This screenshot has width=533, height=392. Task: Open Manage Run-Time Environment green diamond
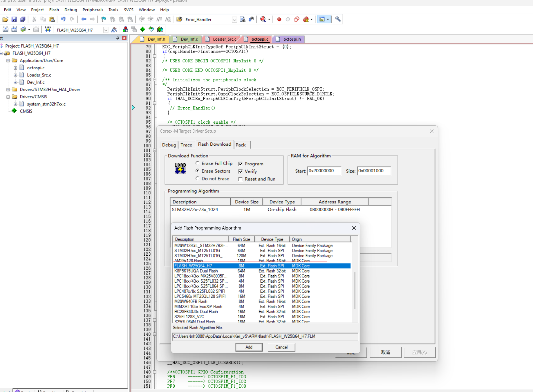[143, 29]
